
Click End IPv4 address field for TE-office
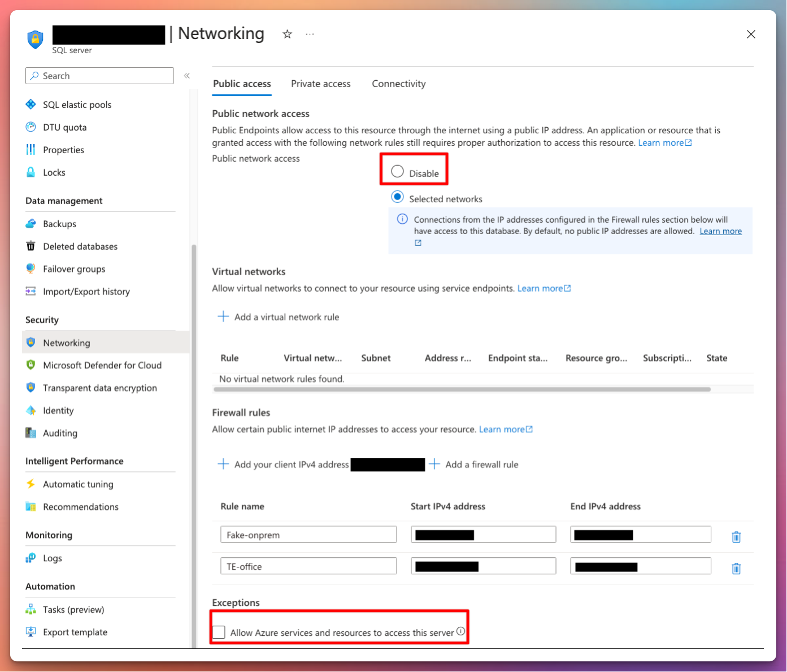641,566
